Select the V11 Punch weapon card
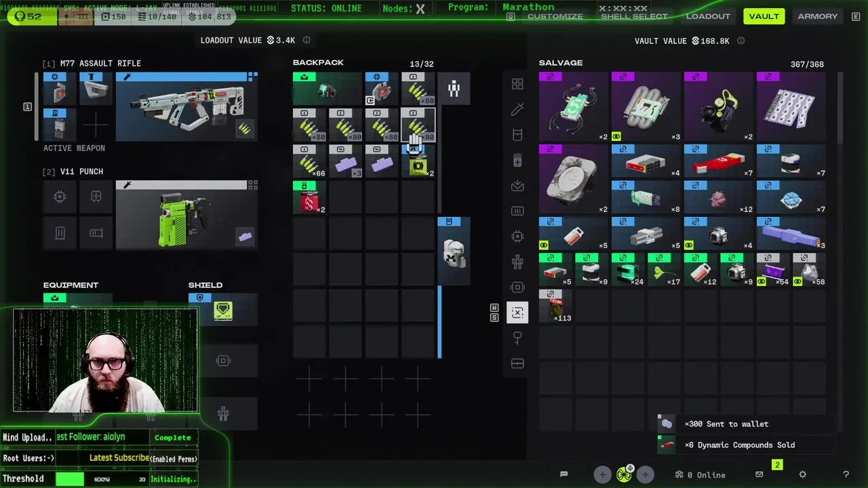The width and height of the screenshot is (868, 488). click(x=186, y=214)
